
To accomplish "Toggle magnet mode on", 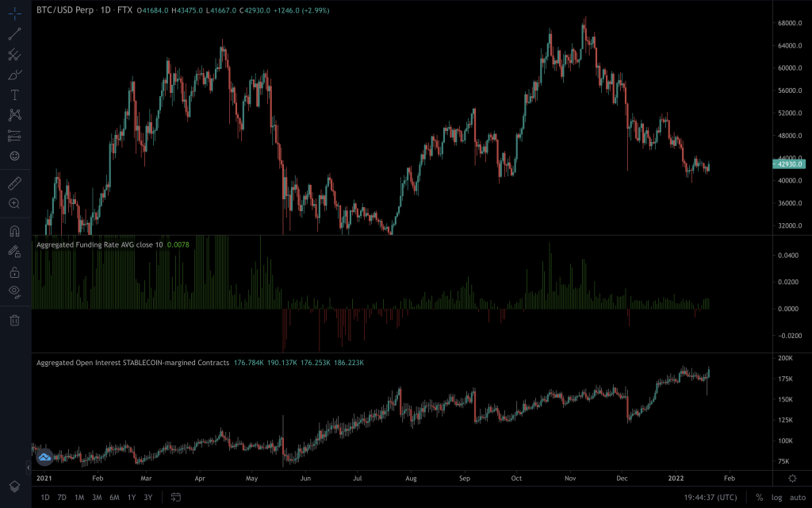I will click(14, 231).
